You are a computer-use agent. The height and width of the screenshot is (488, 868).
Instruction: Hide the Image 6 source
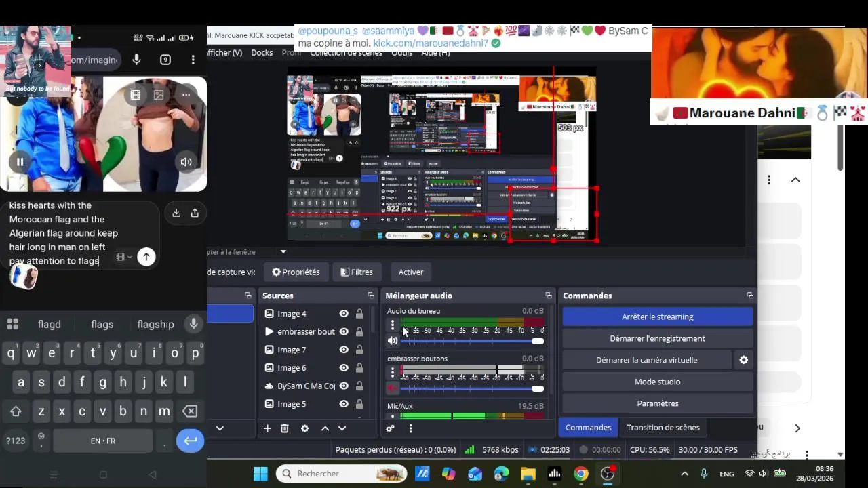coord(344,368)
